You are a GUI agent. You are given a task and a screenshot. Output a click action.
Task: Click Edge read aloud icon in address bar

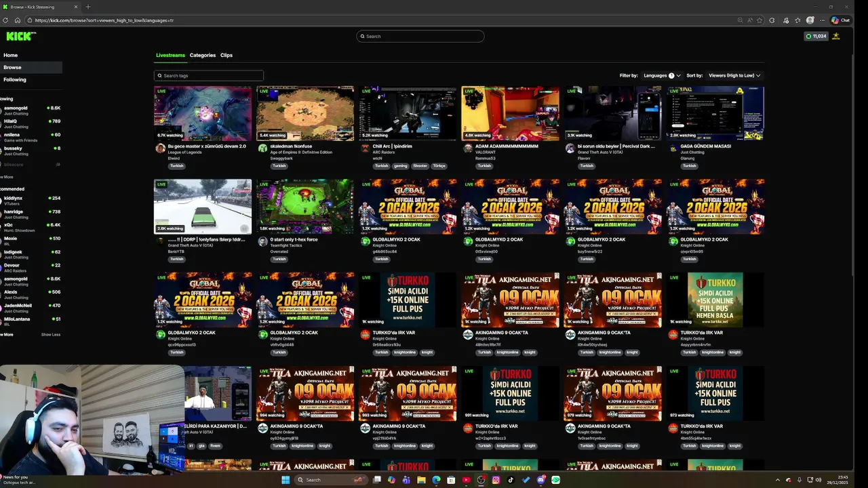tap(750, 20)
